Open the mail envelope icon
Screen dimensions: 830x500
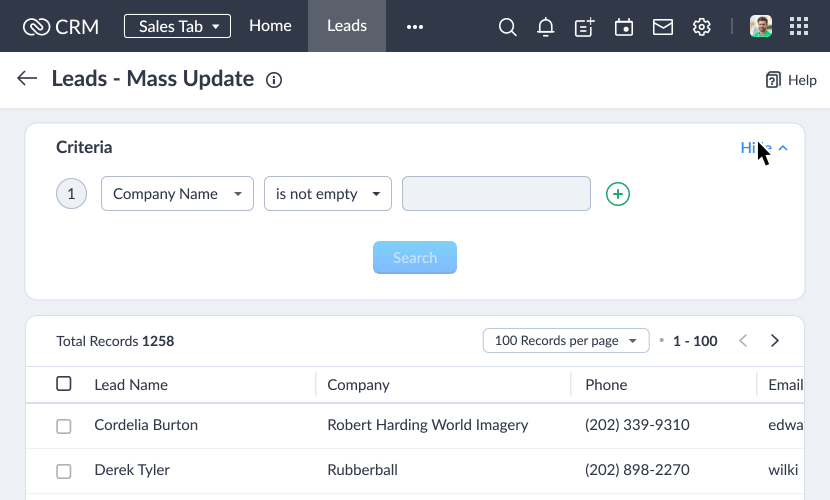click(663, 26)
